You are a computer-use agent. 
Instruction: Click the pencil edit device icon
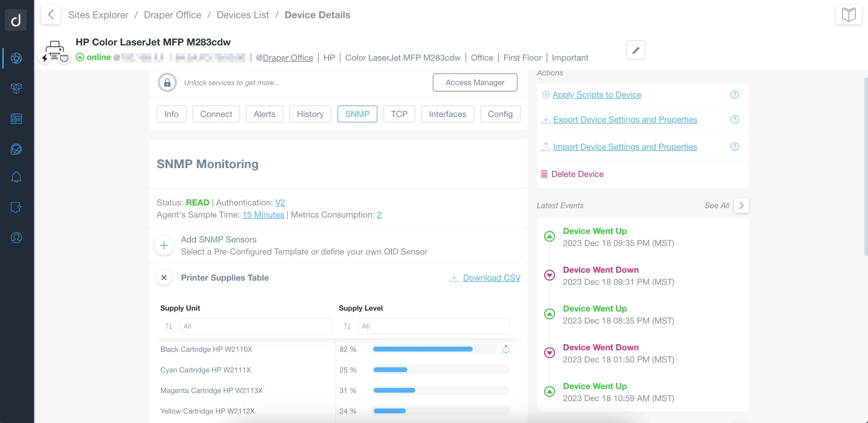(x=636, y=50)
